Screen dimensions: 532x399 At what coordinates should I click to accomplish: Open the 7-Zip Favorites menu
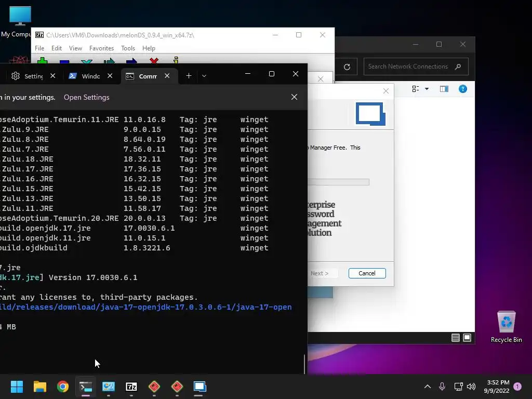(x=101, y=48)
